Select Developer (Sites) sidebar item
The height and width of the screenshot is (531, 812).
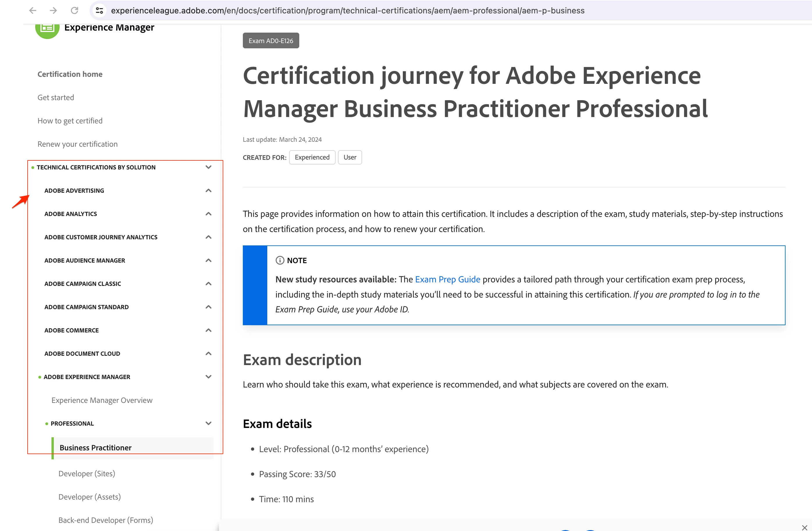(87, 473)
